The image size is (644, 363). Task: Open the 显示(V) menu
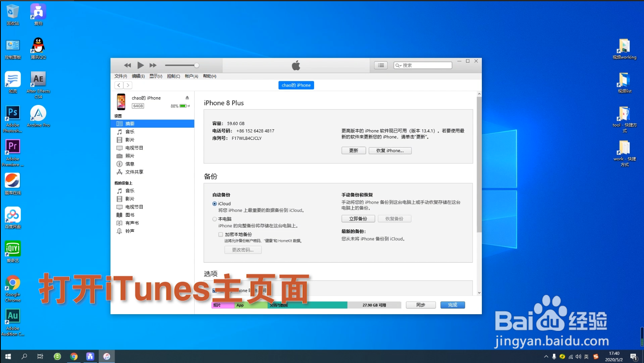pos(156,76)
